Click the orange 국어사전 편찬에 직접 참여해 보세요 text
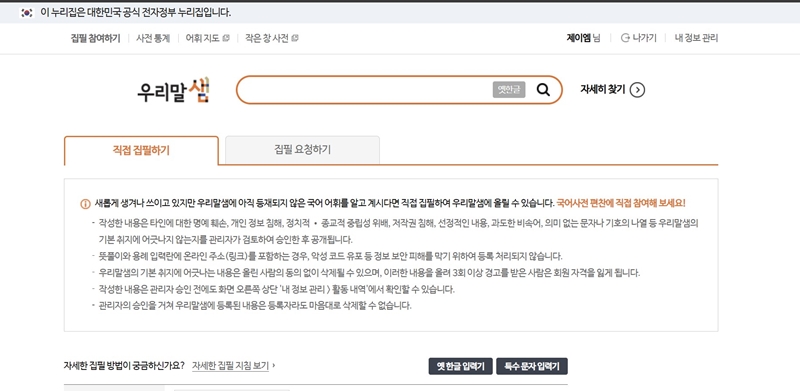This screenshot has height=391, width=800. pos(621,203)
